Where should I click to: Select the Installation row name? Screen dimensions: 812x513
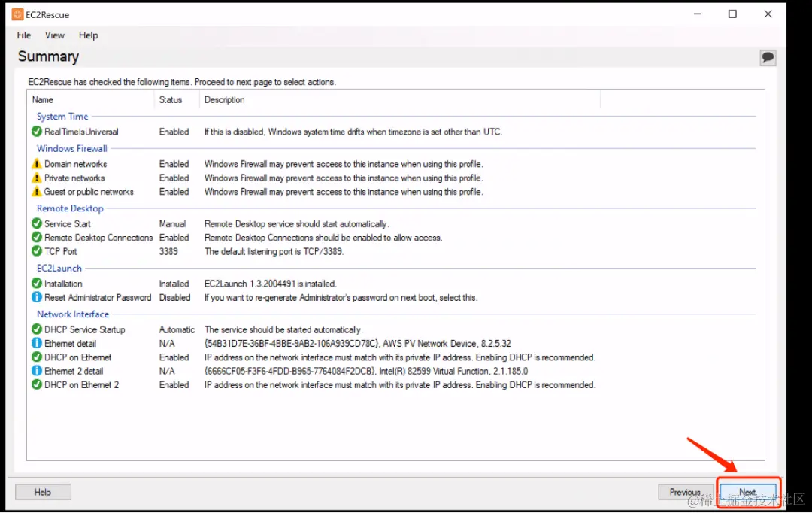pos(63,284)
